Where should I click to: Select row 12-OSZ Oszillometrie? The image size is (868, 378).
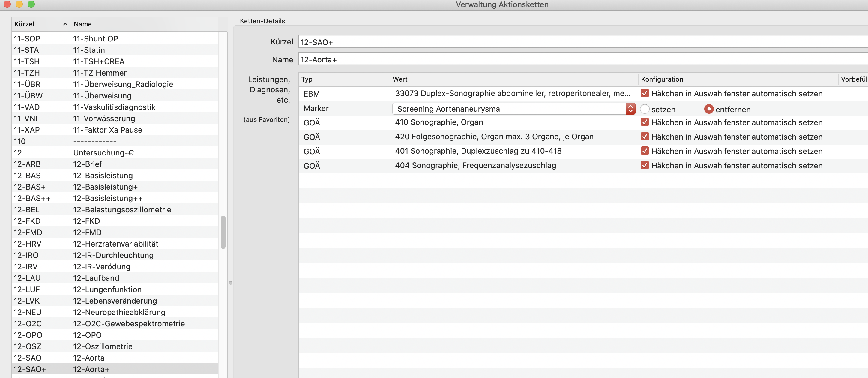point(115,346)
